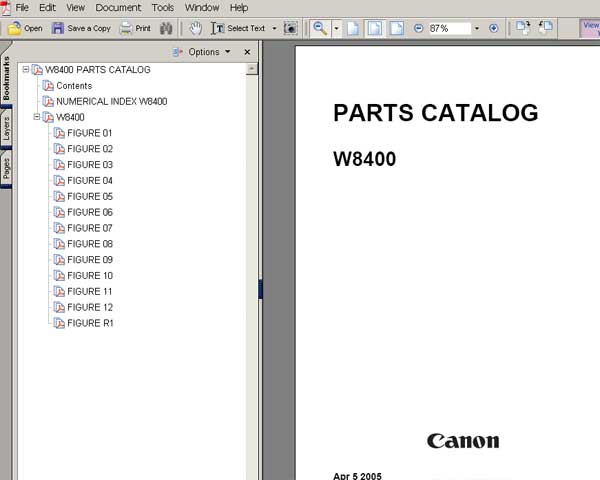Print the document via Print button
Image resolution: width=600 pixels, height=480 pixels.
135,28
